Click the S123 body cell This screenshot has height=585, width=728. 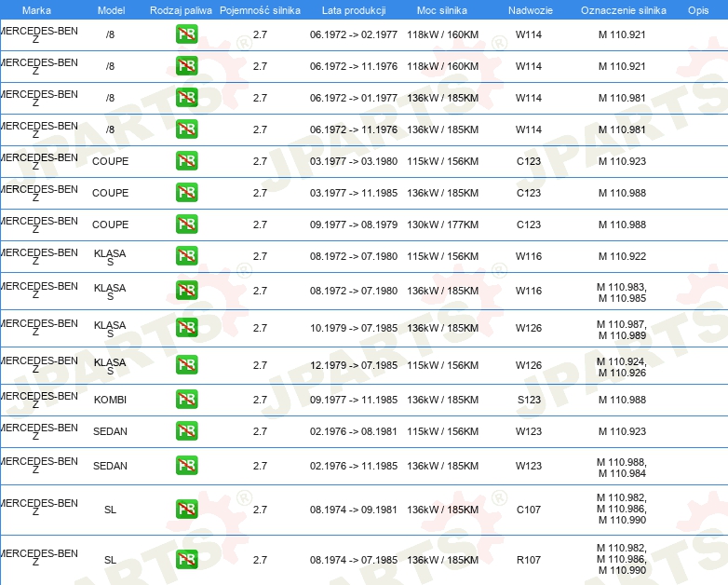click(x=529, y=400)
